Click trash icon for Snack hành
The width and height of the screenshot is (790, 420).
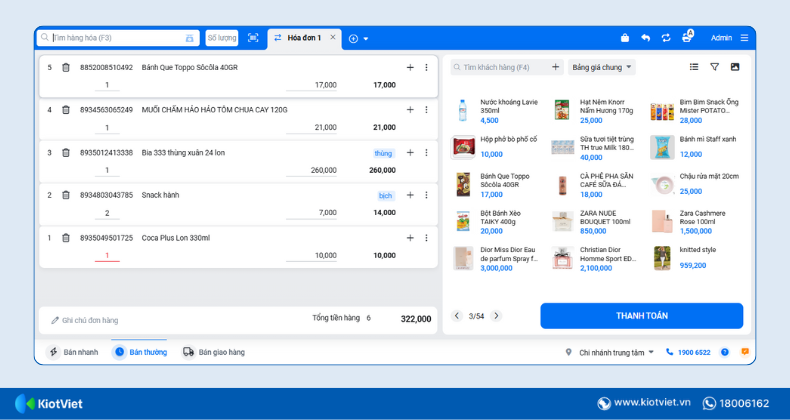coord(66,195)
